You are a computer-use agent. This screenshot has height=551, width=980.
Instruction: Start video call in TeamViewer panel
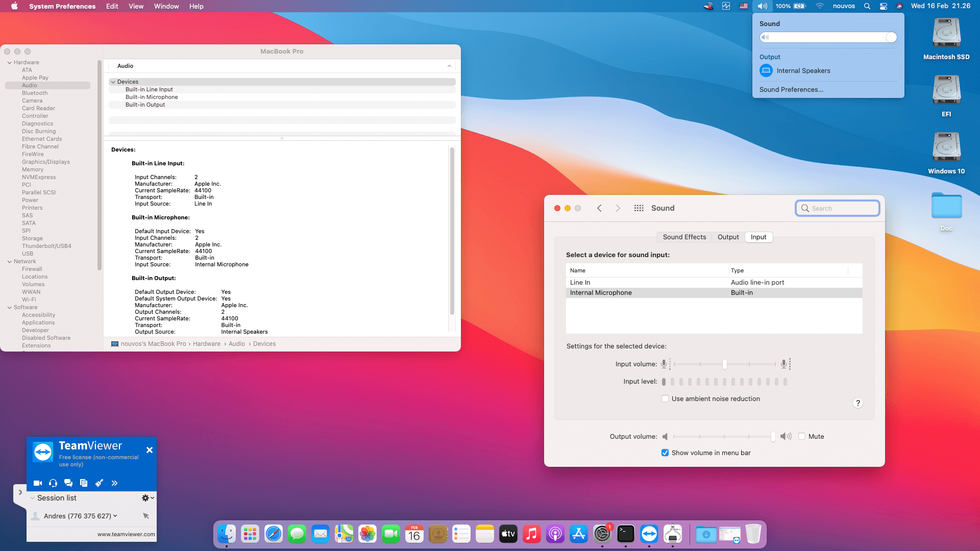(x=37, y=483)
